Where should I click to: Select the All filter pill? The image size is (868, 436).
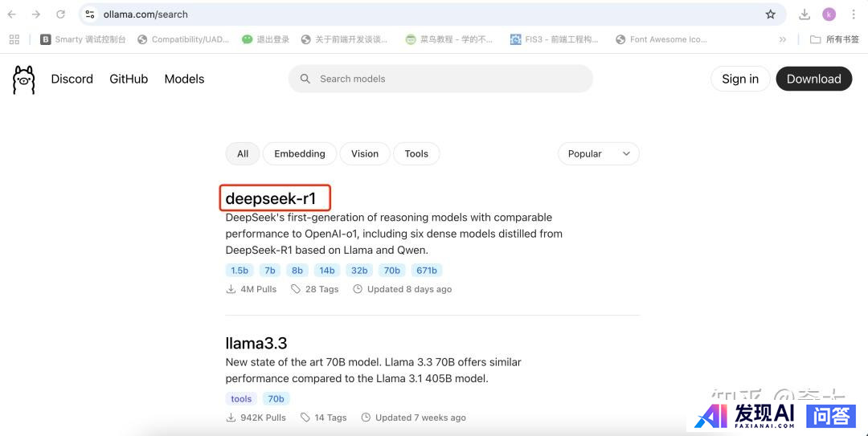point(243,154)
